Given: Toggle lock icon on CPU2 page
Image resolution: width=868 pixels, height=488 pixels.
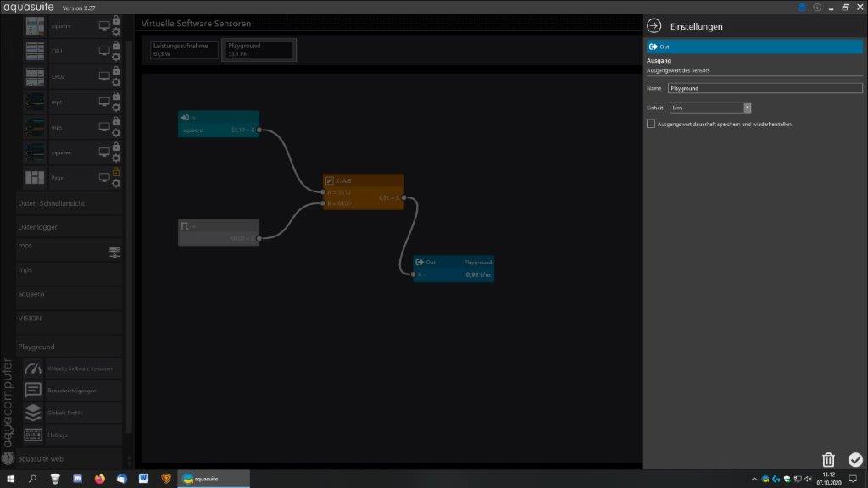Looking at the screenshot, I should point(116,71).
